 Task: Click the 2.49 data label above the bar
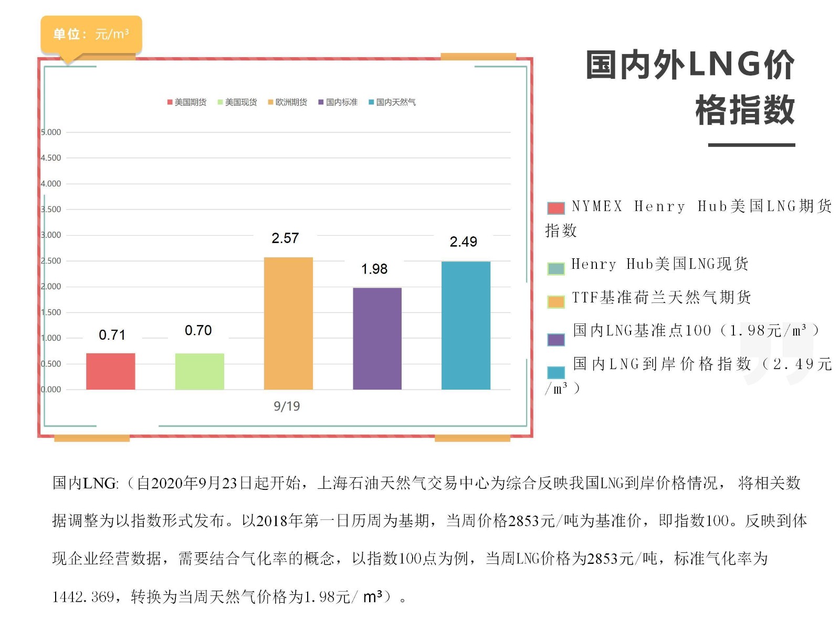tap(464, 242)
